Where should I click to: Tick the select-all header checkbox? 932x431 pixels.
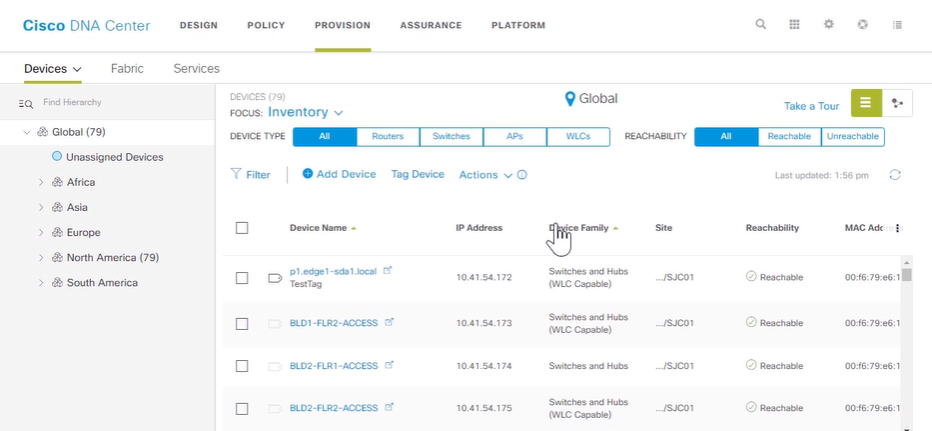242,228
